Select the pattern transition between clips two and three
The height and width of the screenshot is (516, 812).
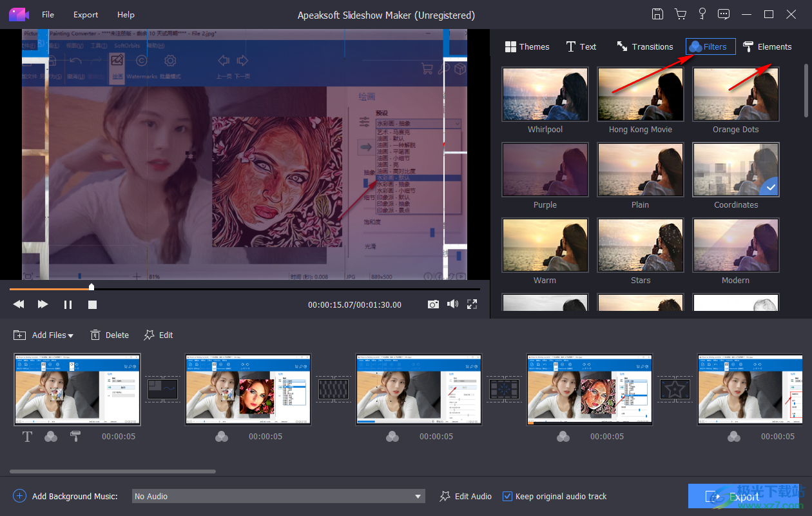pos(333,389)
